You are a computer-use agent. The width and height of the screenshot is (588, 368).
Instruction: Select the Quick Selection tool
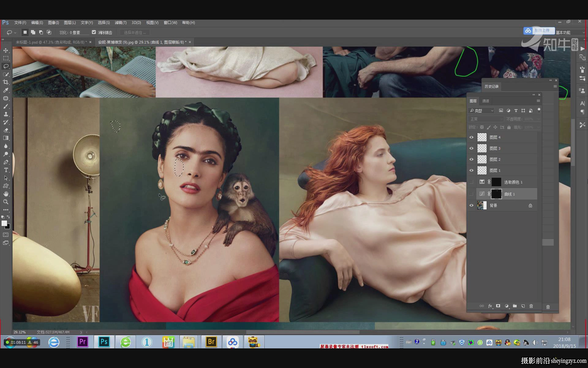pyautogui.click(x=6, y=74)
